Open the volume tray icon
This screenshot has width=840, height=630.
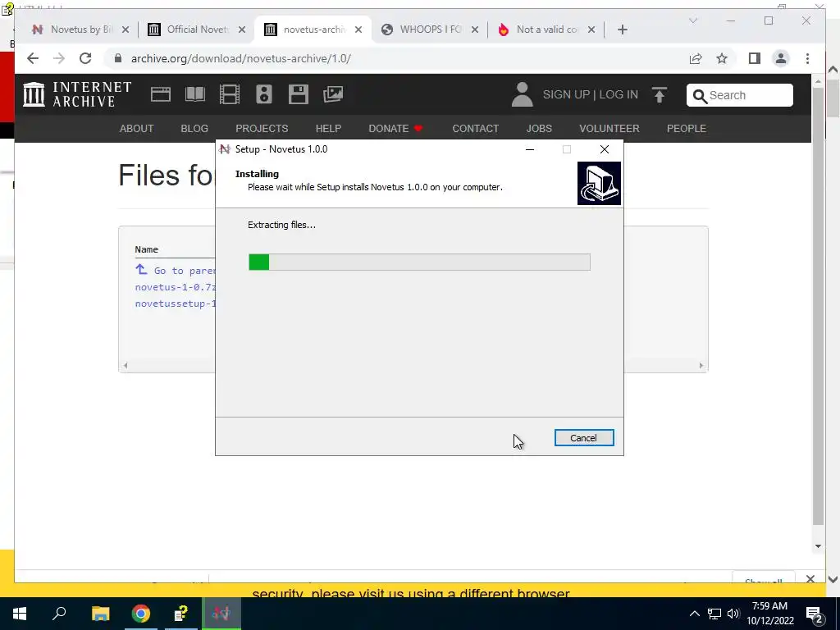(733, 614)
